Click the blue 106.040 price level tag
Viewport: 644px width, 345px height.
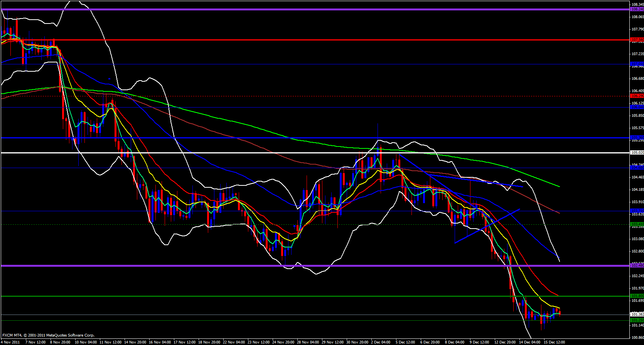click(637, 107)
